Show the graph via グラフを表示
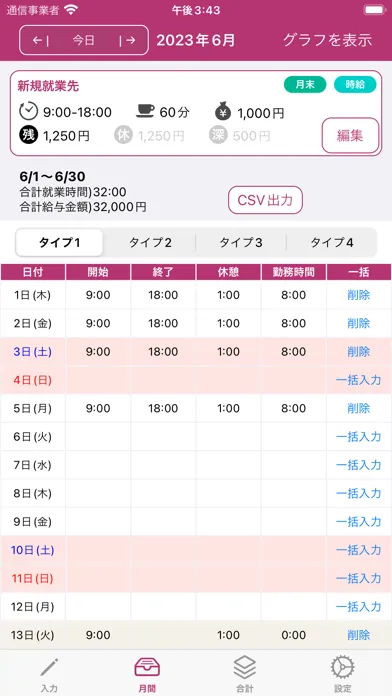This screenshot has width=392, height=696. point(328,40)
